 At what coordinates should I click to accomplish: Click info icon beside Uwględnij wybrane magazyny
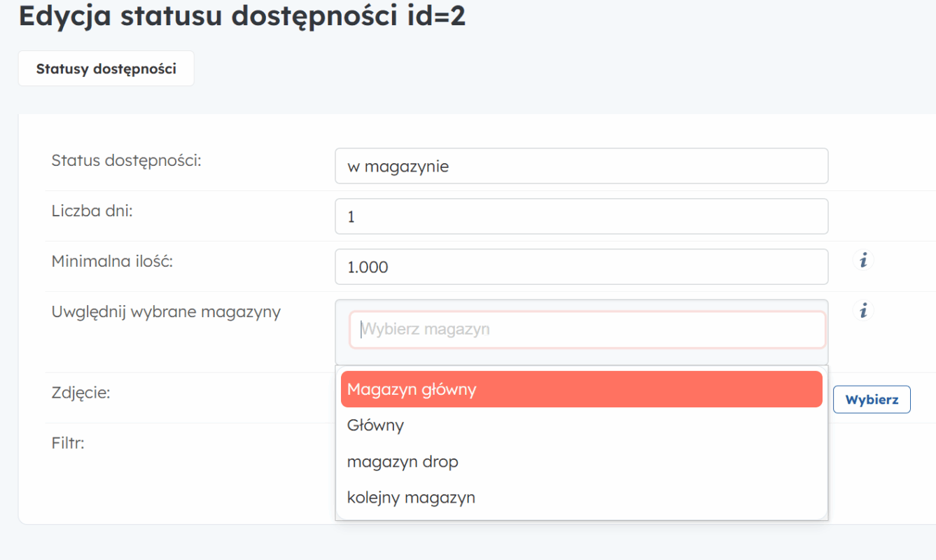tap(863, 311)
